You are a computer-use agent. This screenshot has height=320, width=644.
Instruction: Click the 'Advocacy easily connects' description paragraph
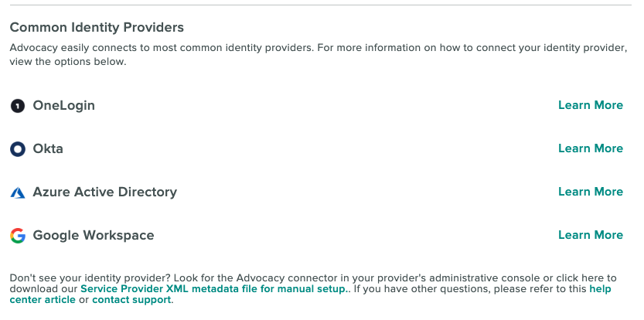[319, 55]
